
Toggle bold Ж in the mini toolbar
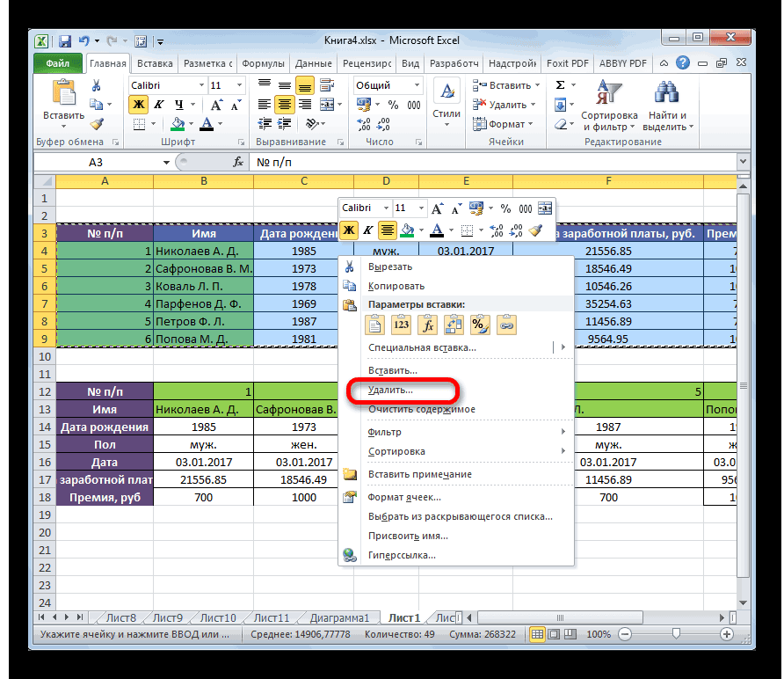[349, 230]
